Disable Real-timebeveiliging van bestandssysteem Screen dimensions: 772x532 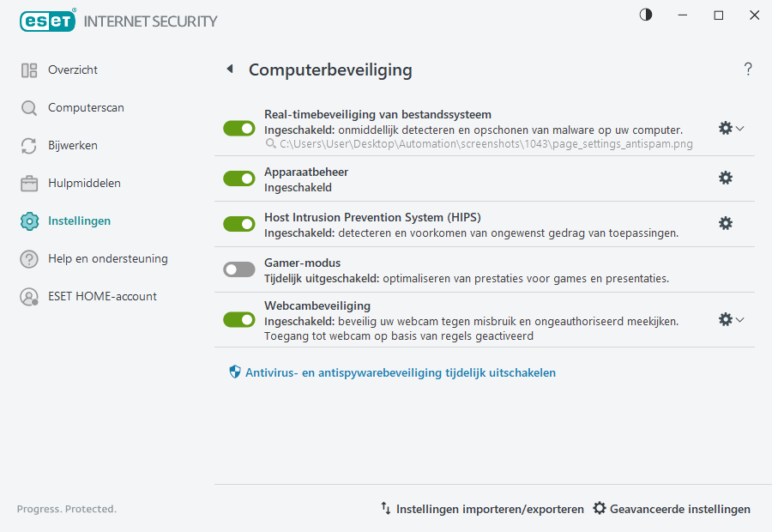[x=238, y=128]
